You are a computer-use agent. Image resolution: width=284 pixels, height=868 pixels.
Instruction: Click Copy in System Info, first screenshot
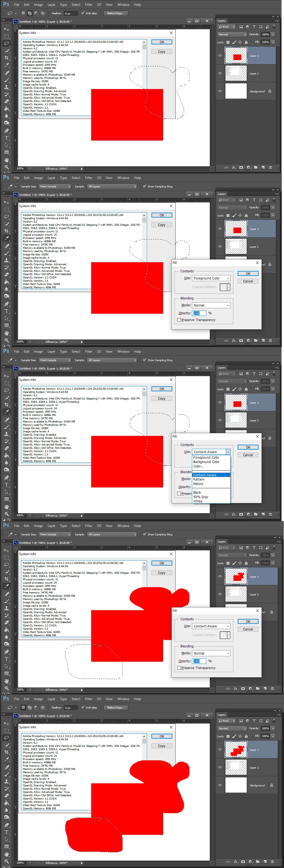pos(162,52)
